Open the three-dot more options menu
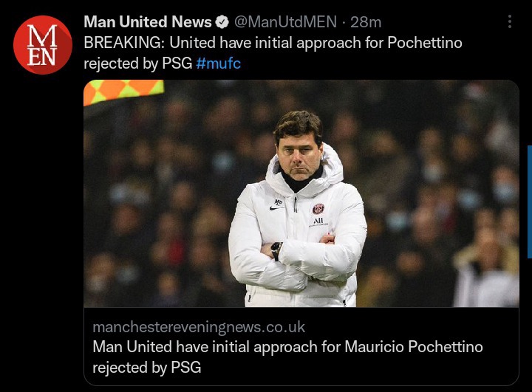Image resolution: width=532 pixels, height=392 pixels. click(510, 21)
